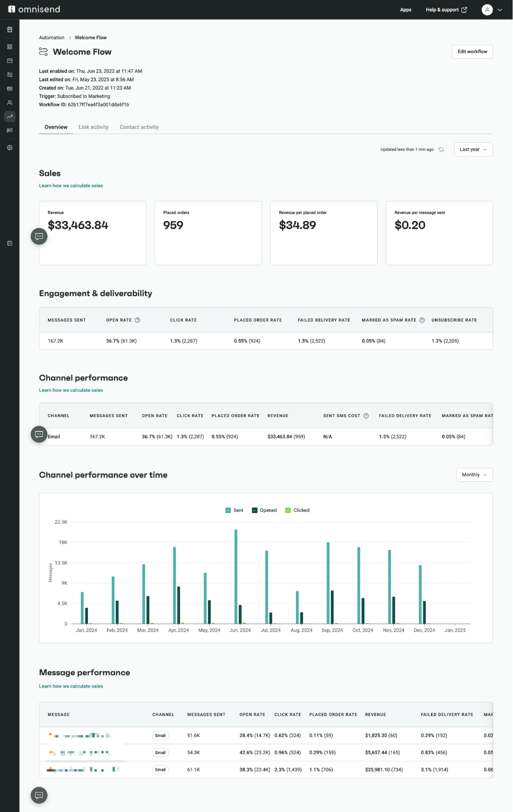Click the Automation breadcrumb link

pos(52,37)
